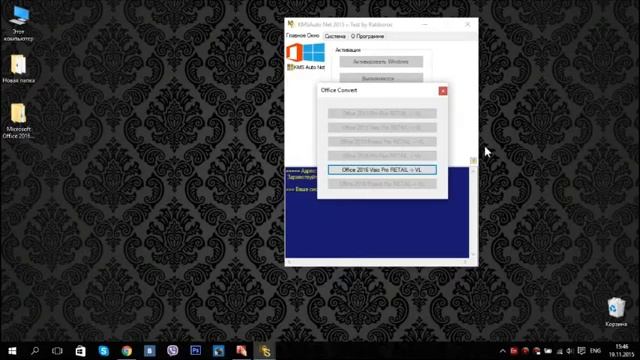Select Главное Окно tab in KMSAuto window
This screenshot has width=640, height=360.
[303, 36]
